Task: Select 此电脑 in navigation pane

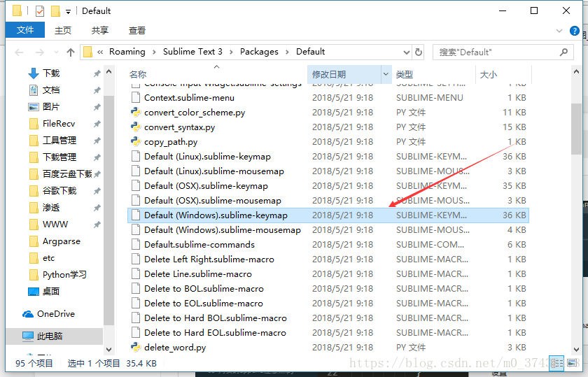Action: coord(50,336)
